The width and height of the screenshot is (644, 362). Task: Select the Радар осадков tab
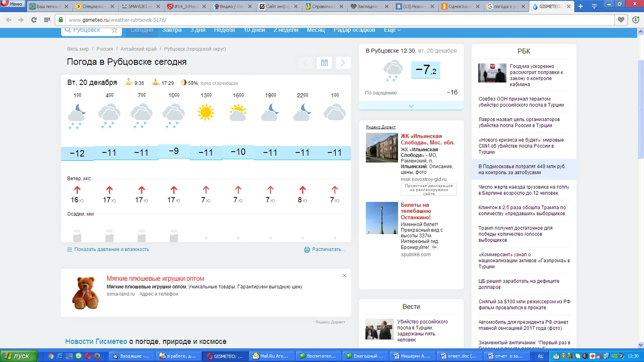click(x=354, y=30)
